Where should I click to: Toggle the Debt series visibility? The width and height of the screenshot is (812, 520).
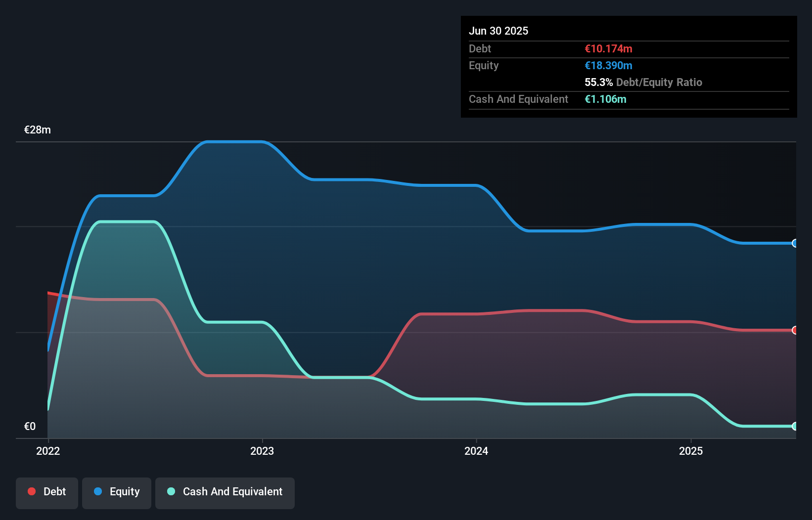tap(46, 491)
